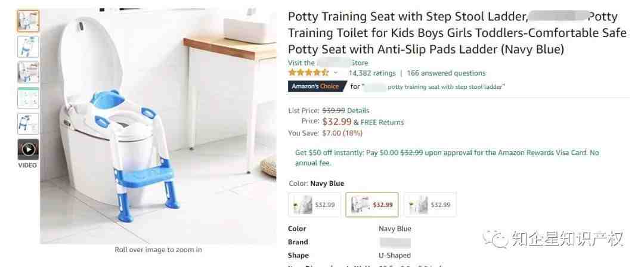Pick the third color swatch option
The image size is (644, 267).
pyautogui.click(x=430, y=204)
